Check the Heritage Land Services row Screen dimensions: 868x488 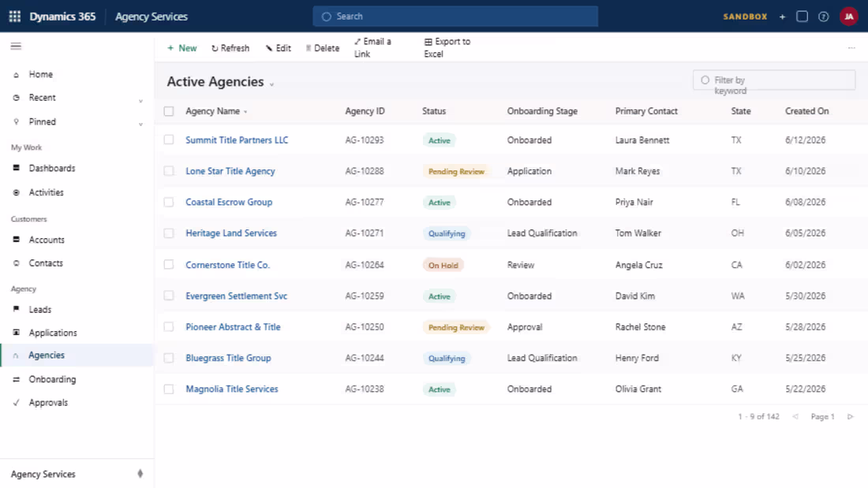[169, 233]
